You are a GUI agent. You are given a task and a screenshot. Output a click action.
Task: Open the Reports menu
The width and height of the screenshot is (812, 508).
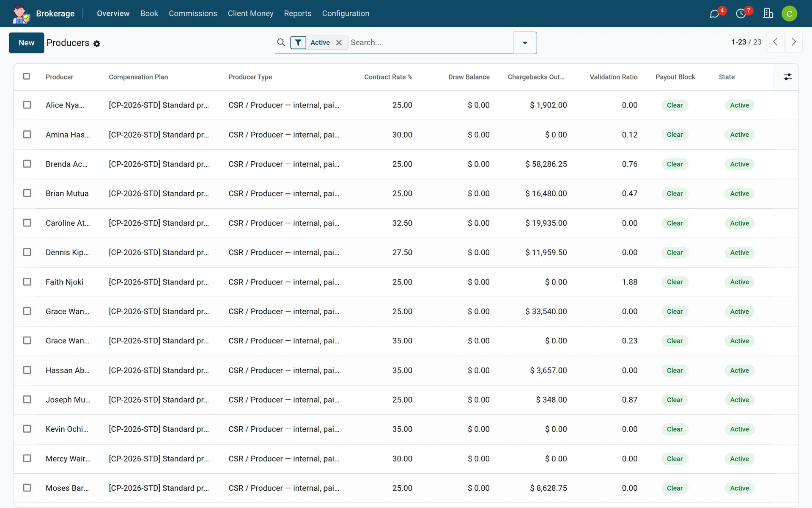point(298,14)
